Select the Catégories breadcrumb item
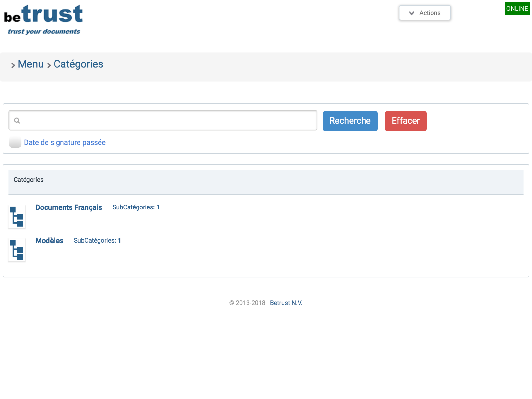532x399 pixels. 78,64
